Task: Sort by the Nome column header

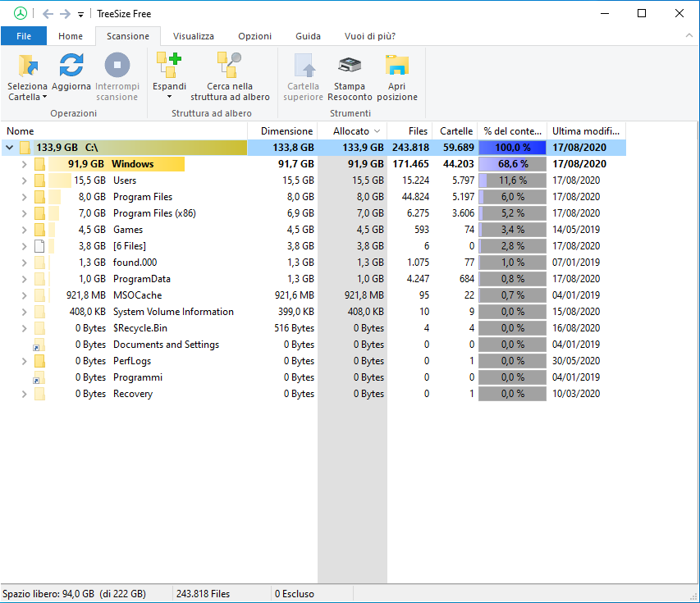Action: (x=124, y=131)
